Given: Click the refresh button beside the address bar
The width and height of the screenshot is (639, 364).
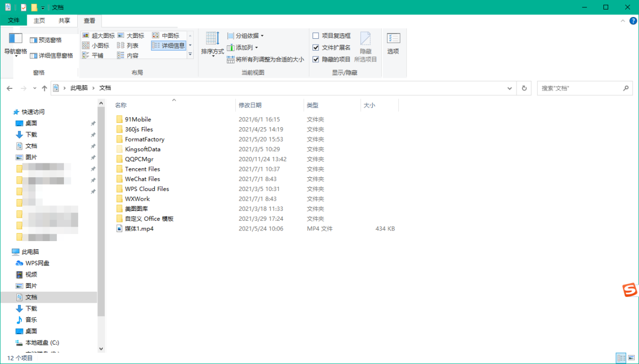Looking at the screenshot, I should (x=525, y=88).
